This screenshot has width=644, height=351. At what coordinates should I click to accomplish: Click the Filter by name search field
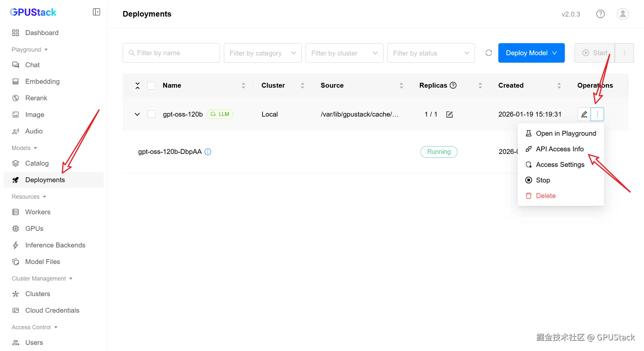[x=171, y=53]
